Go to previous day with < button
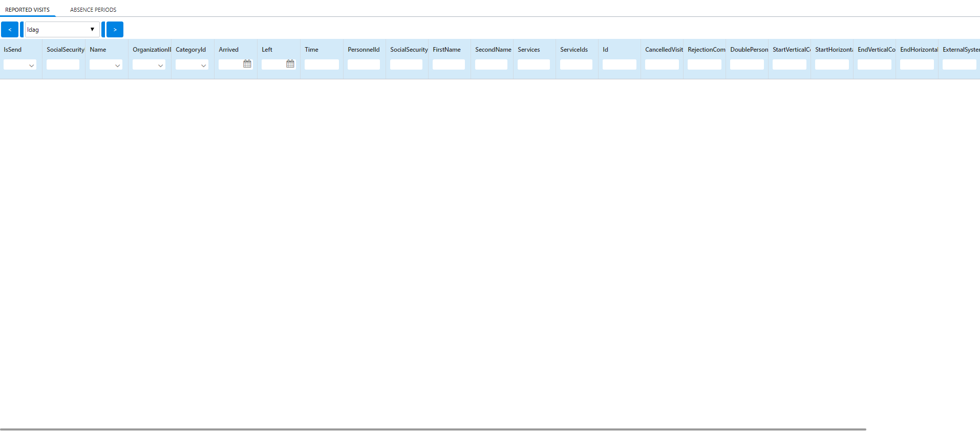Image resolution: width=980 pixels, height=431 pixels. (10, 30)
